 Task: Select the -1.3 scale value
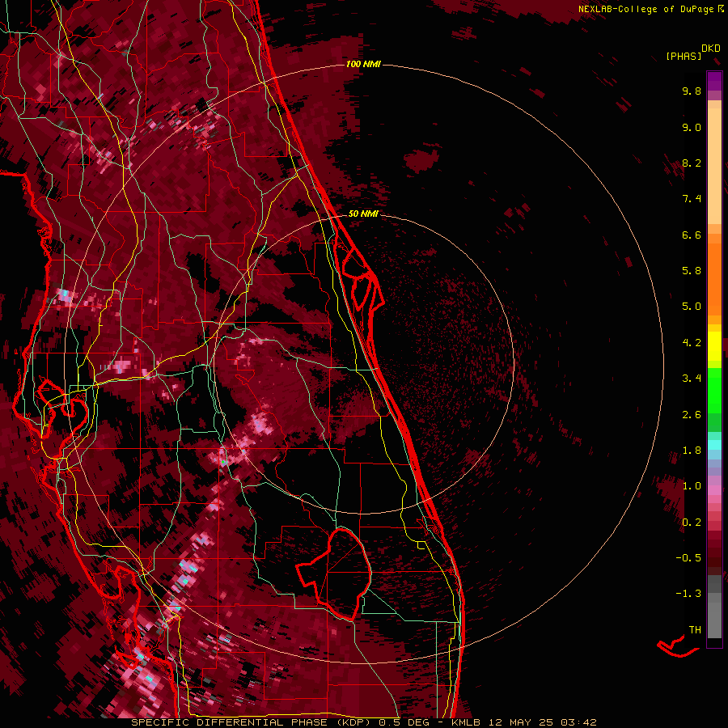[x=688, y=594]
